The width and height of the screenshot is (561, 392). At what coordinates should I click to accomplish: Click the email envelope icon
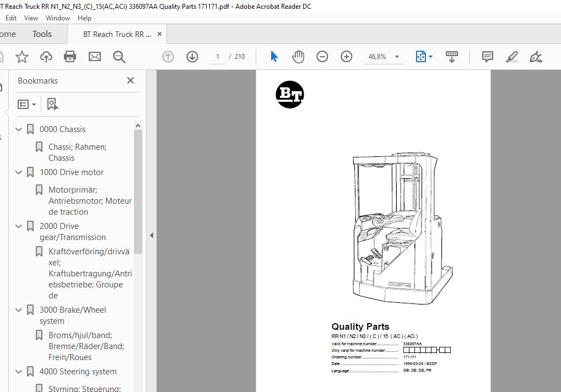coord(95,57)
